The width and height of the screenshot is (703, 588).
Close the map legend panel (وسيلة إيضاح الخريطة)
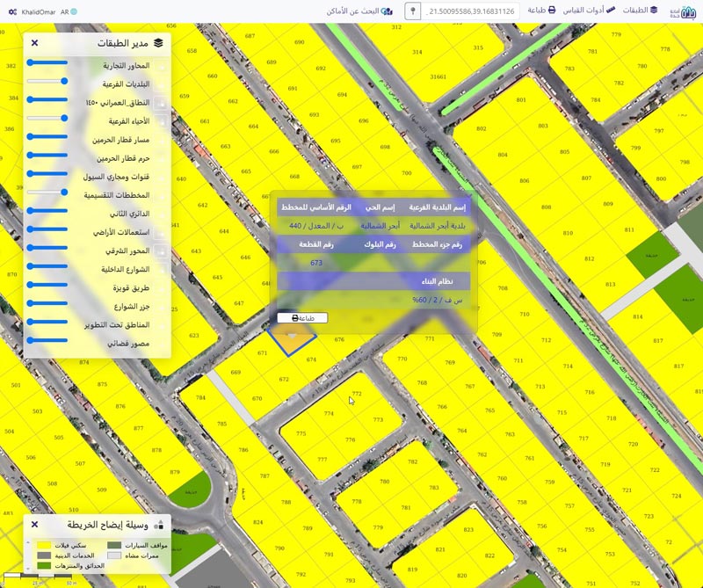tap(33, 525)
